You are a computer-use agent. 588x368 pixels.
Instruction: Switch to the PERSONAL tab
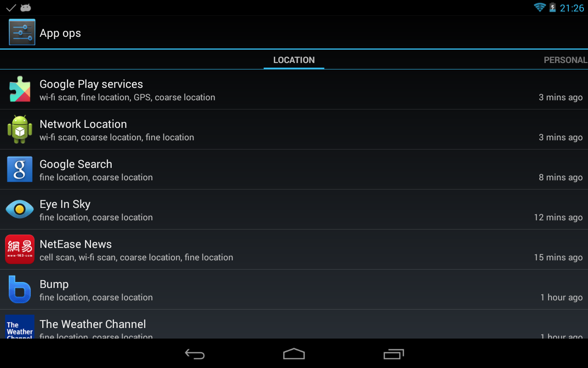[565, 60]
